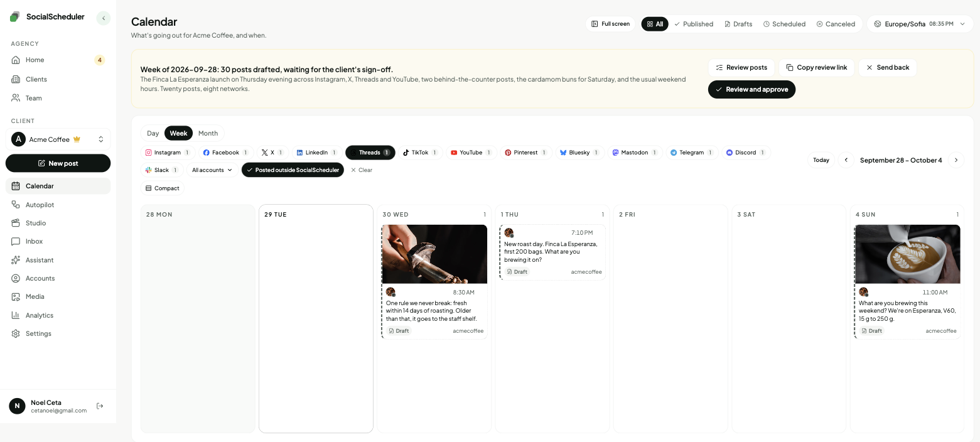
Task: Select the All status filter
Action: [x=655, y=24]
